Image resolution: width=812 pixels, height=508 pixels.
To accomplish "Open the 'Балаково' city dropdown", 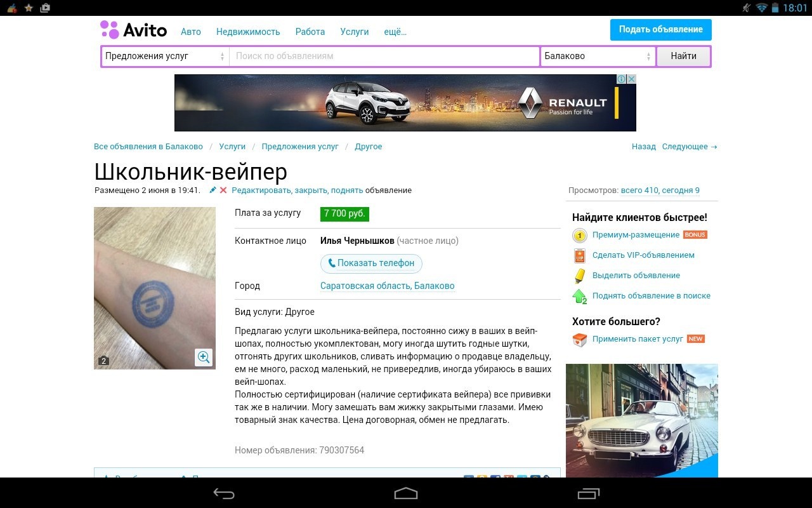I will click(x=598, y=56).
